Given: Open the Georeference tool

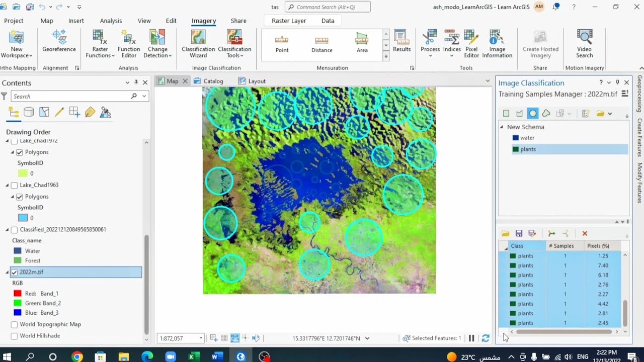Looking at the screenshot, I should (x=59, y=42).
